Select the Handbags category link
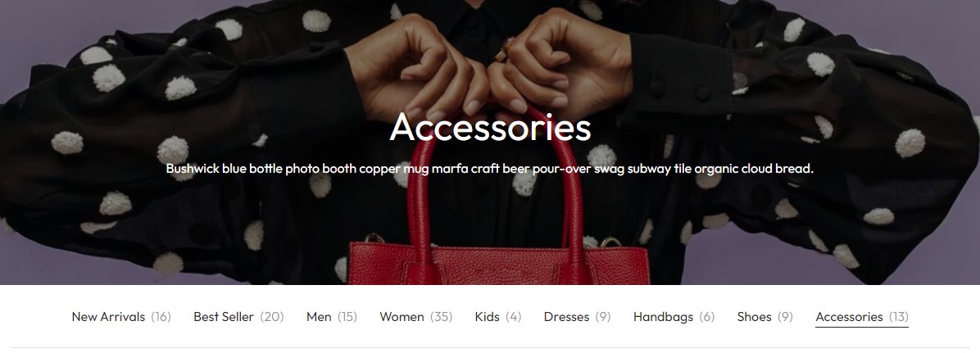The height and width of the screenshot is (353, 980). [x=674, y=317]
